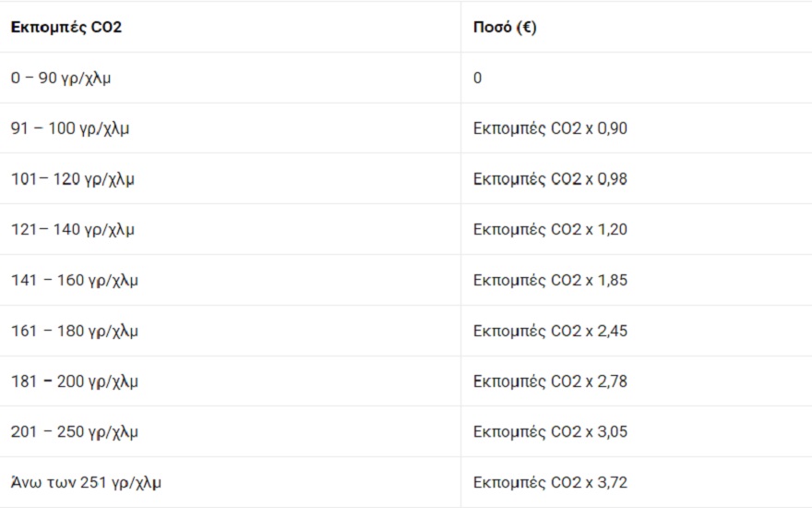Select the '181 – 200 γρ/χλμ' cell
Viewport: 812px width, 508px height.
pyautogui.click(x=75, y=381)
